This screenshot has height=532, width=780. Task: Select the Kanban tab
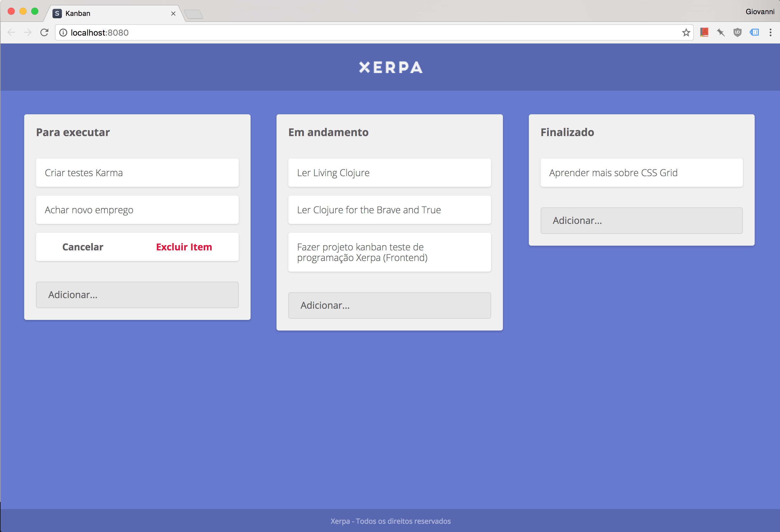click(114, 14)
